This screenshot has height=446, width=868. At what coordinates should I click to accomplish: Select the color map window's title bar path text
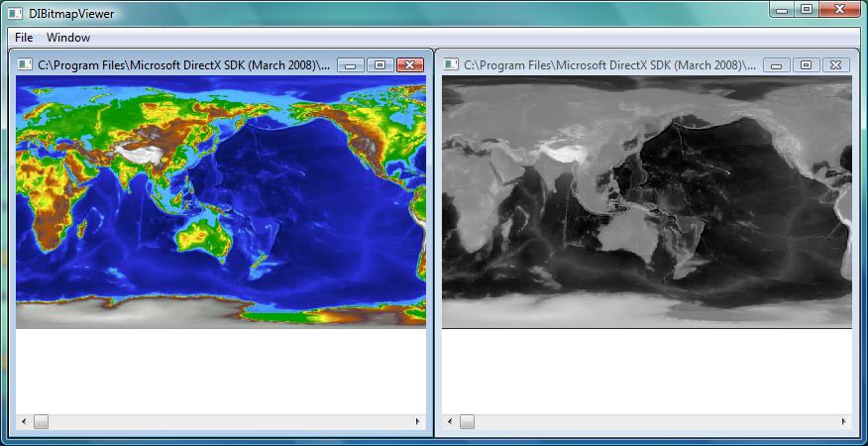point(183,64)
